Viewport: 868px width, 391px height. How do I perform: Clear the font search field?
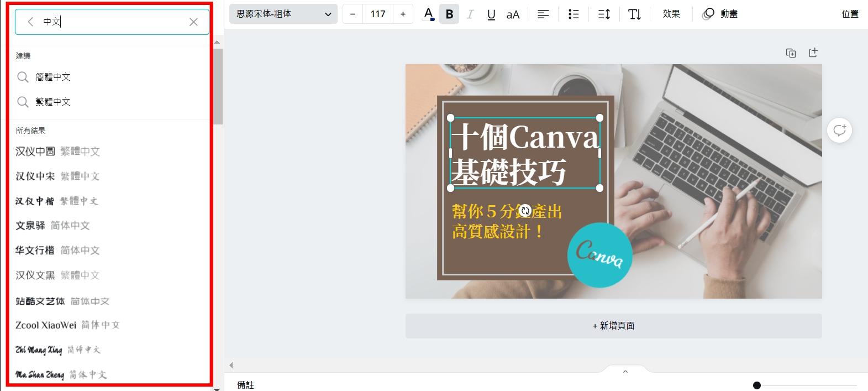coord(193,22)
